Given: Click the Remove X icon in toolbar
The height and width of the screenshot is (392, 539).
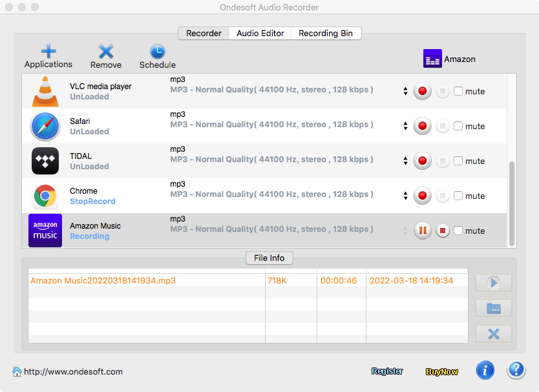Looking at the screenshot, I should pos(106,52).
